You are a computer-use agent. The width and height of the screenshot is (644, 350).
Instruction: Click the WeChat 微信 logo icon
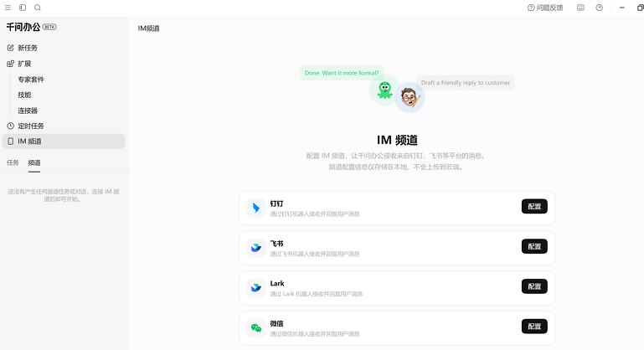[x=256, y=328]
